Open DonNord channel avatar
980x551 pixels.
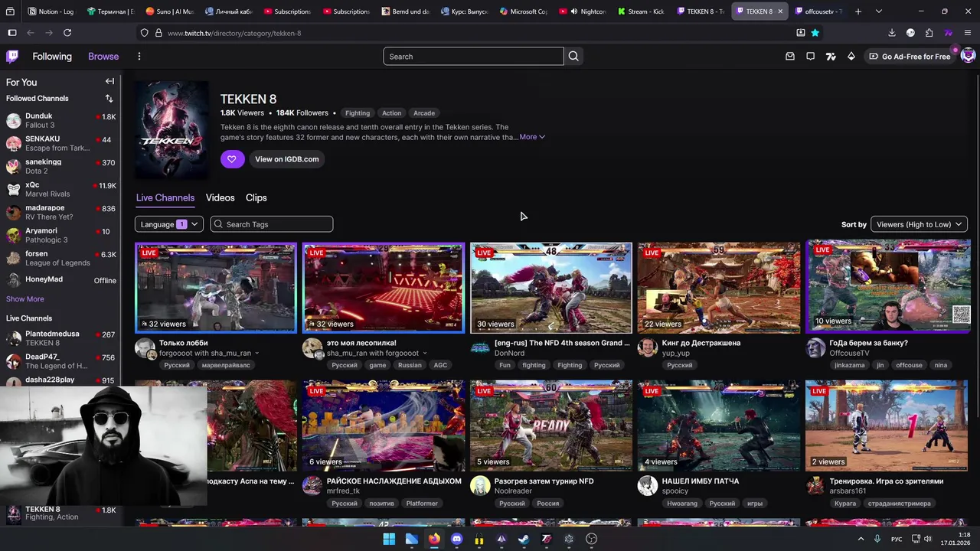[480, 348]
